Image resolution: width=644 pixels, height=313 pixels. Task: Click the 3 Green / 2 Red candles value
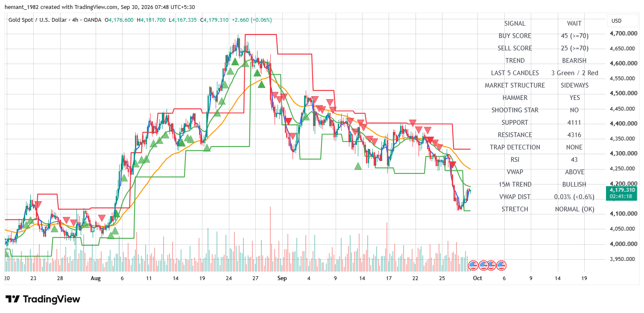coord(574,73)
